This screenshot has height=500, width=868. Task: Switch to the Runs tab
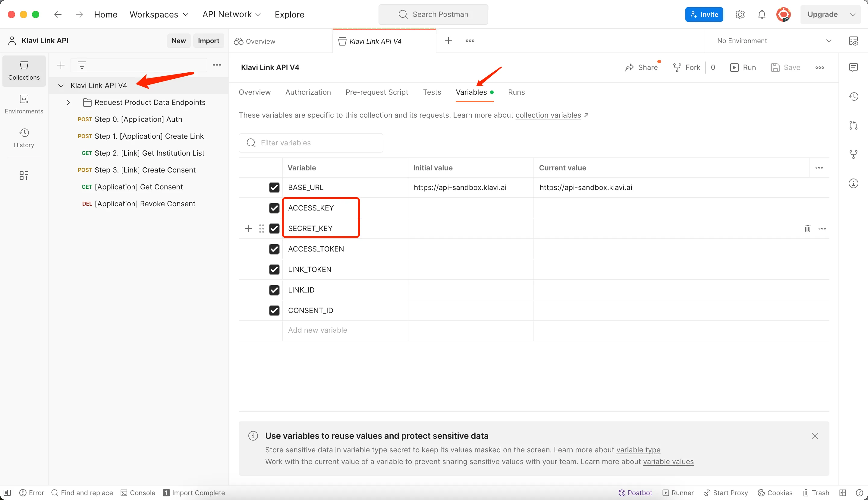click(x=516, y=92)
